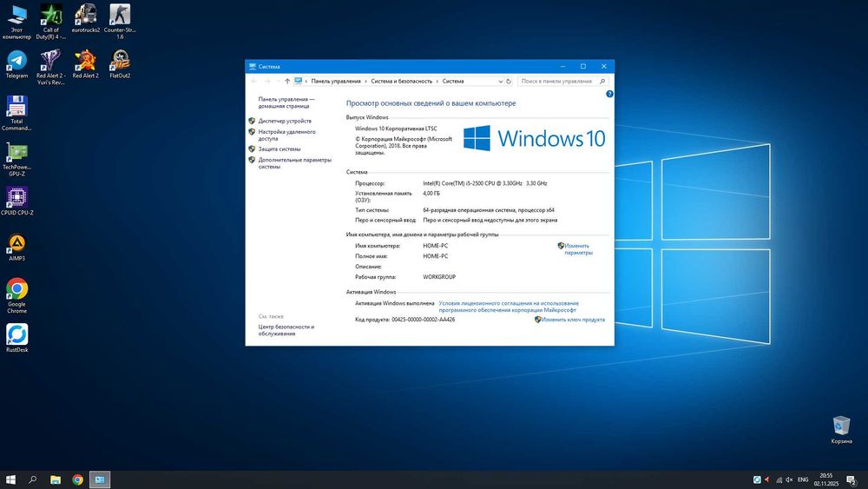This screenshot has width=868, height=489.
Task: Click the Панель управления breadcrumb
Action: (x=335, y=82)
